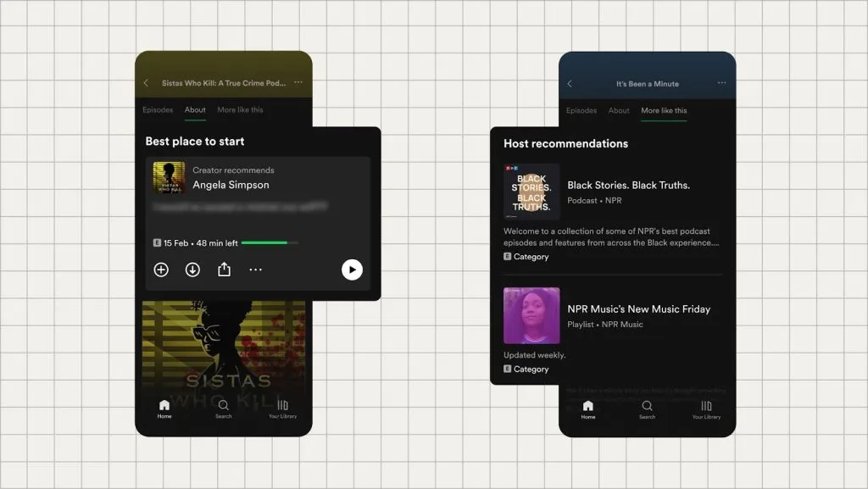Click 'Updated weekly.' description

(534, 355)
